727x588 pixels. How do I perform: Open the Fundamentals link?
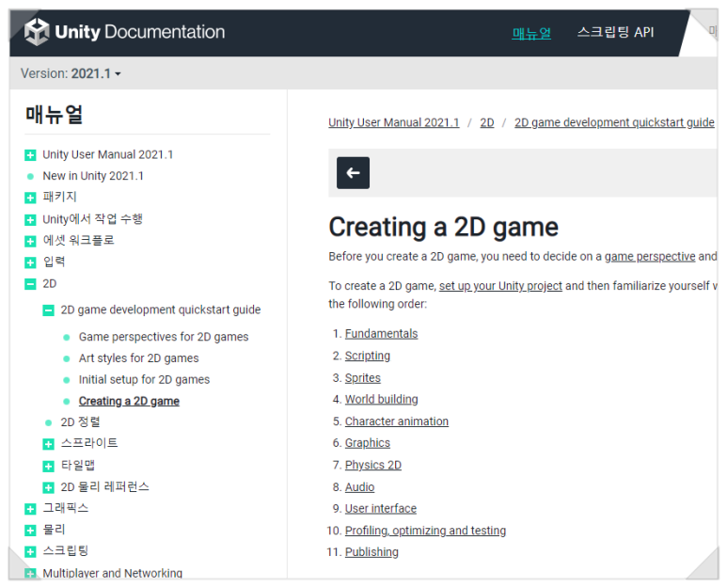(381, 334)
